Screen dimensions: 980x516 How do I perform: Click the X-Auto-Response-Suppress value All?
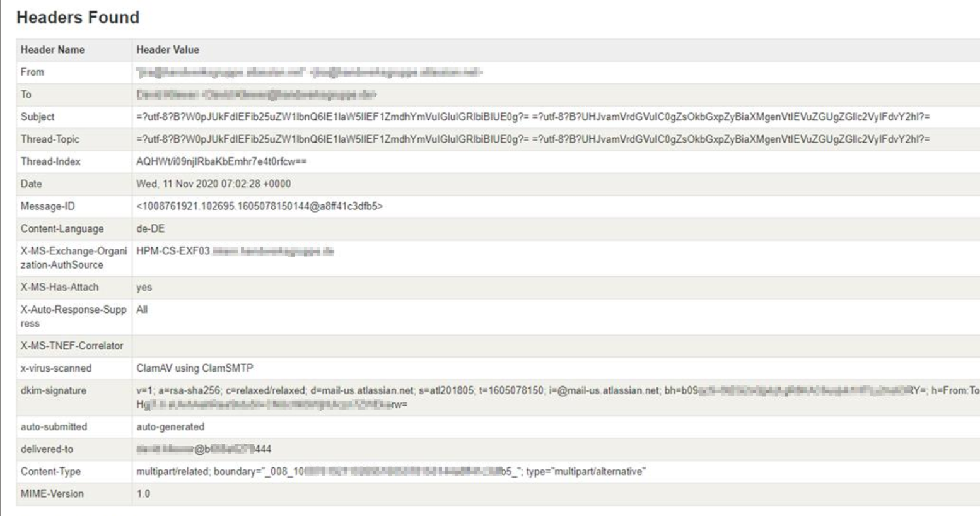[x=142, y=310]
